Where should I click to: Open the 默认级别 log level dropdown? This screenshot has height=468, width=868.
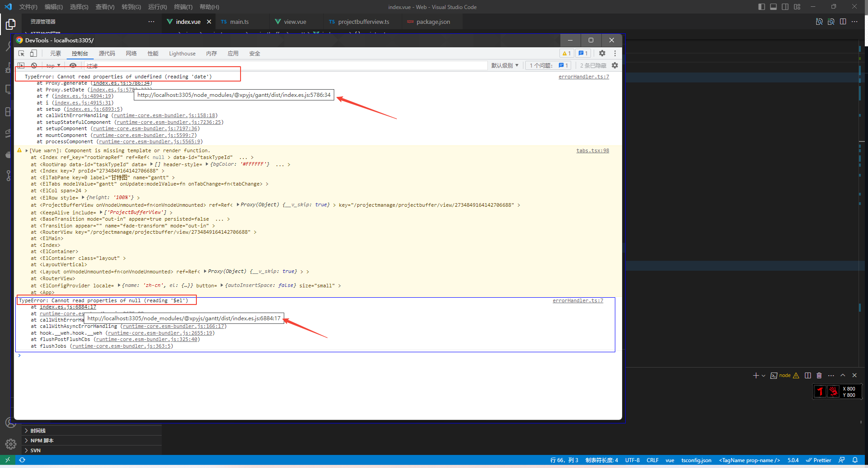tap(505, 65)
